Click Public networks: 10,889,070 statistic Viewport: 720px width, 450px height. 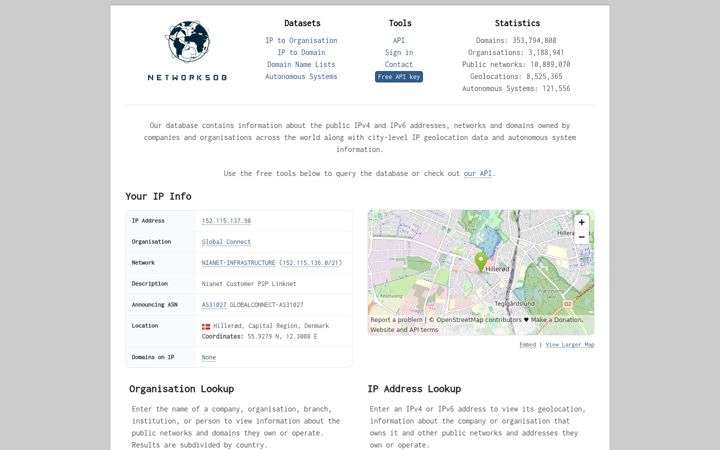click(x=516, y=64)
